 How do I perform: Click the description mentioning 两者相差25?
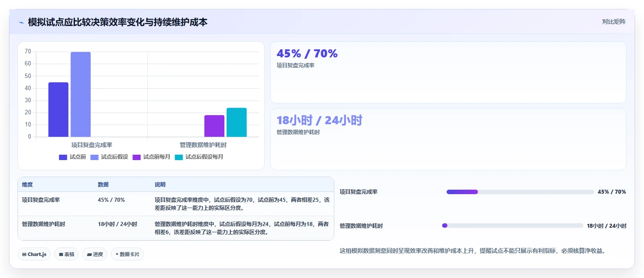[242, 204]
